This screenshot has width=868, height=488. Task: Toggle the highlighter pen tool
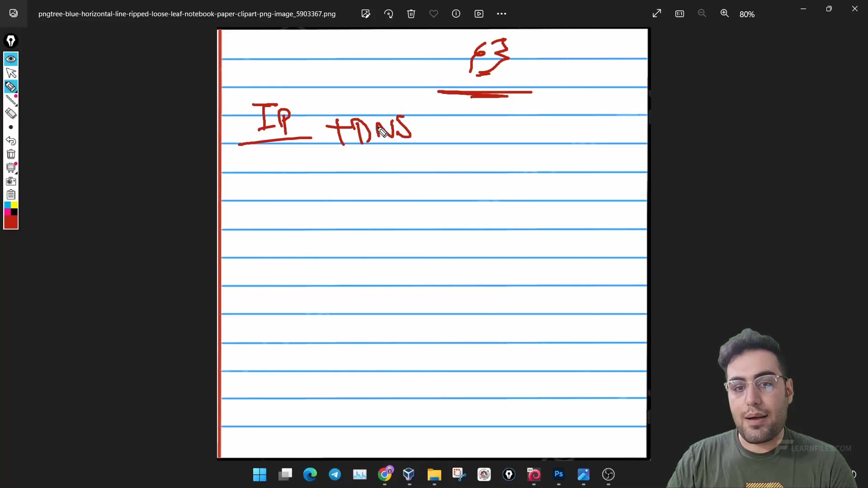point(11,86)
